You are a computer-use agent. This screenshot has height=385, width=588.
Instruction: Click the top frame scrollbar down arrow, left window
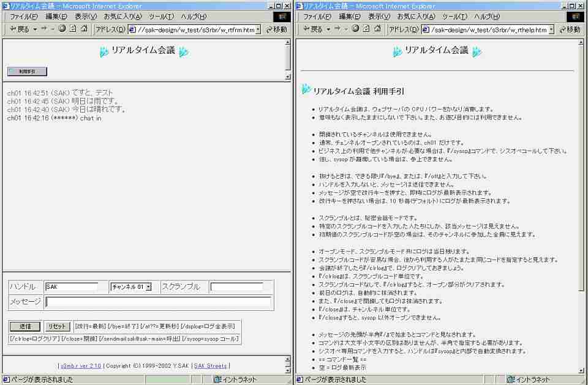(x=288, y=77)
